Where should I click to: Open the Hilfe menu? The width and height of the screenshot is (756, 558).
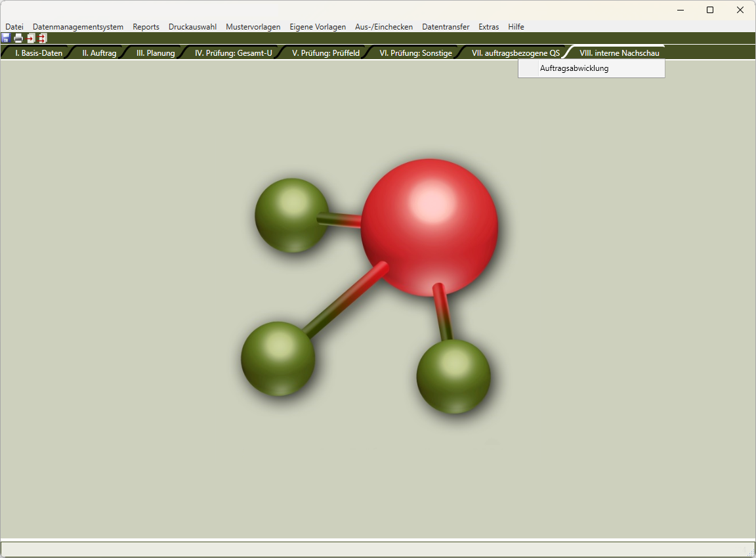(x=516, y=27)
